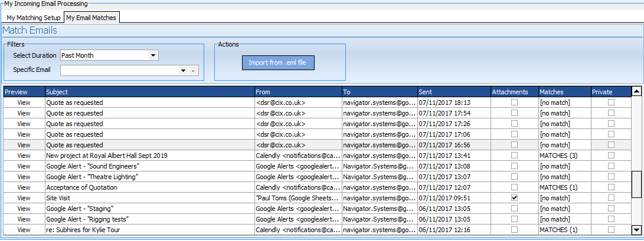The width and height of the screenshot is (644, 241).
Task: Click inside the Specific Email input field
Action: coord(118,71)
